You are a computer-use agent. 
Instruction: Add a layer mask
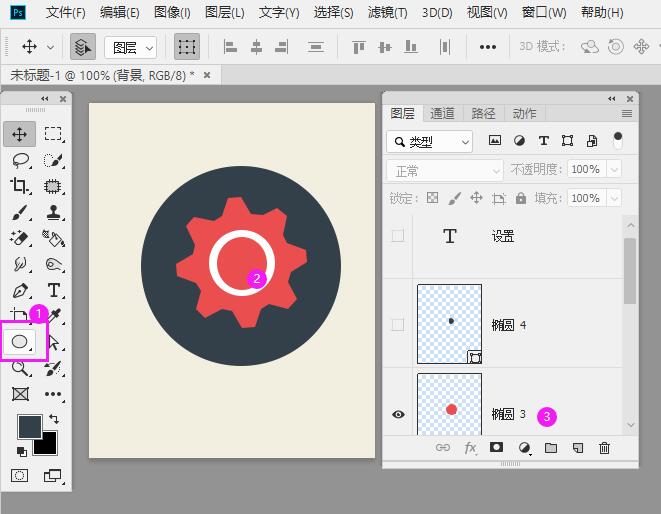coord(496,448)
